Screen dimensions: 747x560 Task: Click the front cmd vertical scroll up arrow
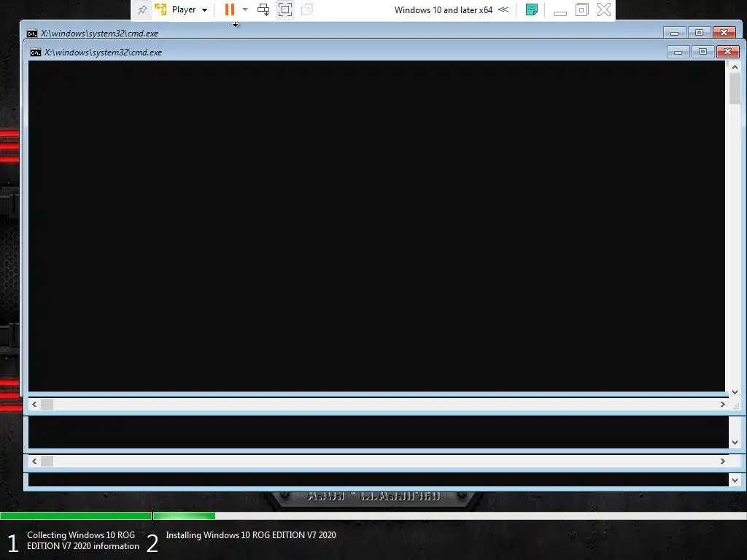(735, 67)
